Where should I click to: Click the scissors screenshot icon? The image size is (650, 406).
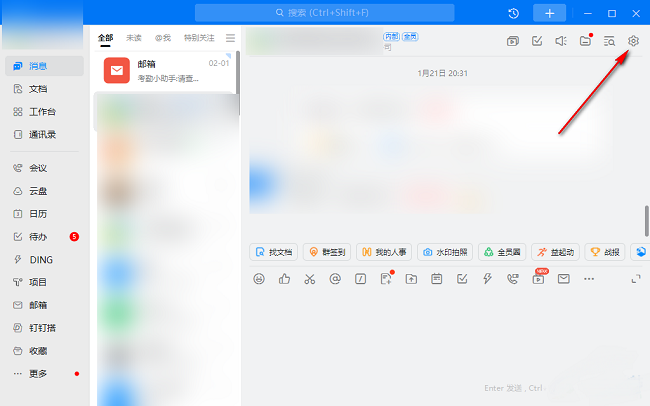point(310,279)
